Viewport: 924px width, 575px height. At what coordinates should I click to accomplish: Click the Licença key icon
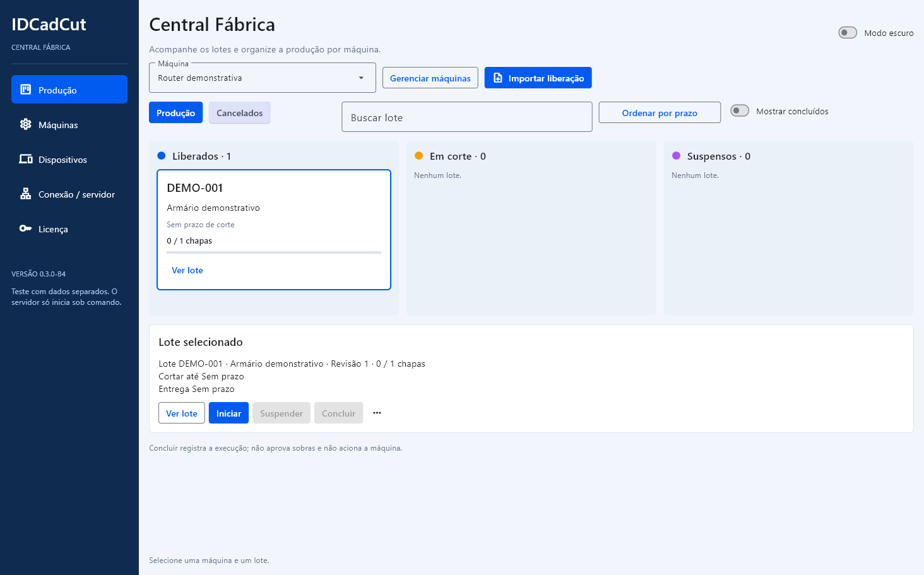tap(26, 228)
